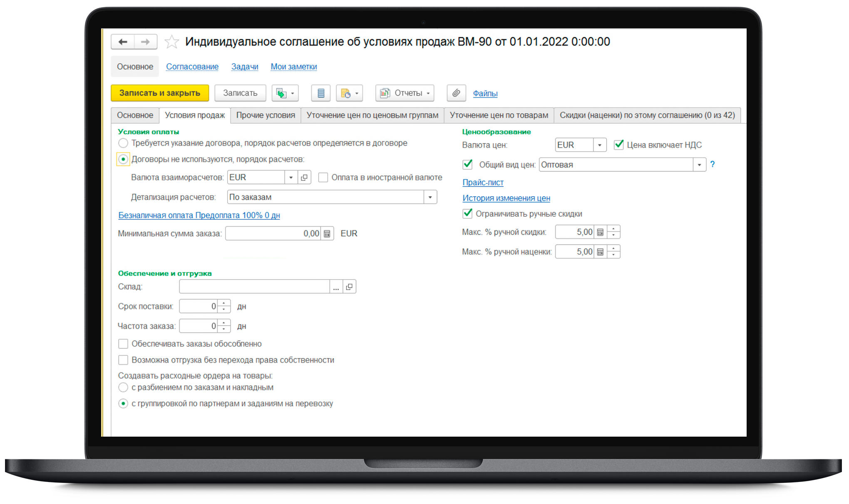Open Скидки (наценки) по этому соглашению tab
The width and height of the screenshot is (849, 504).
pyautogui.click(x=647, y=115)
